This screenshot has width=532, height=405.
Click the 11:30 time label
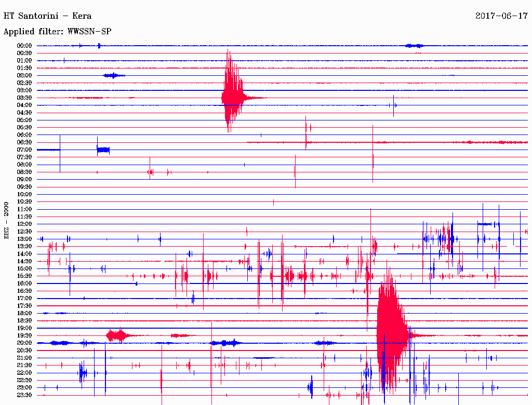click(x=24, y=217)
